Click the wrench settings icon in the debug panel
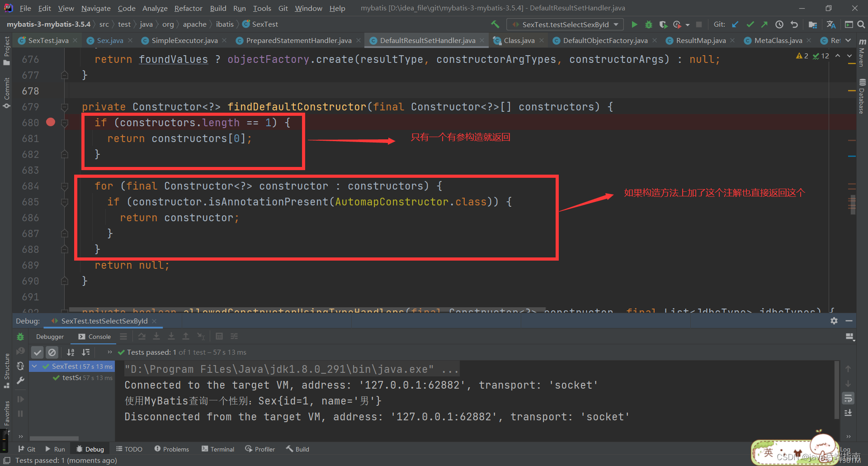The width and height of the screenshot is (868, 466). (x=20, y=380)
